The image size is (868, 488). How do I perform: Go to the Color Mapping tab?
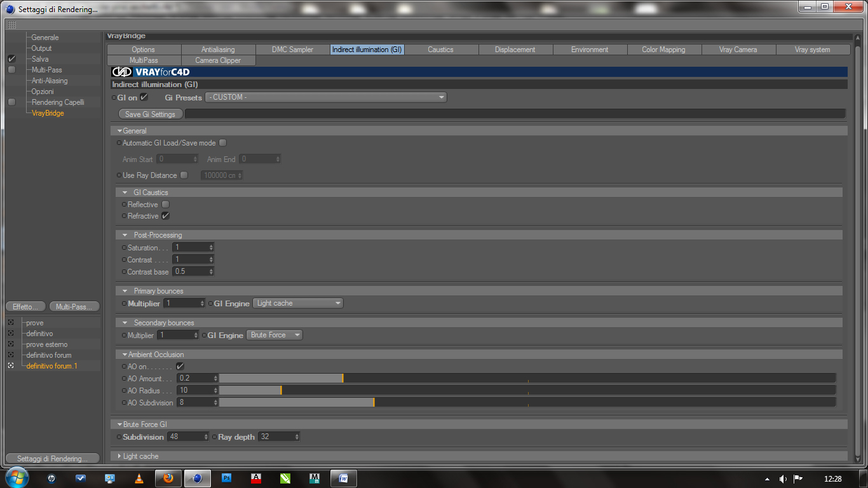663,50
